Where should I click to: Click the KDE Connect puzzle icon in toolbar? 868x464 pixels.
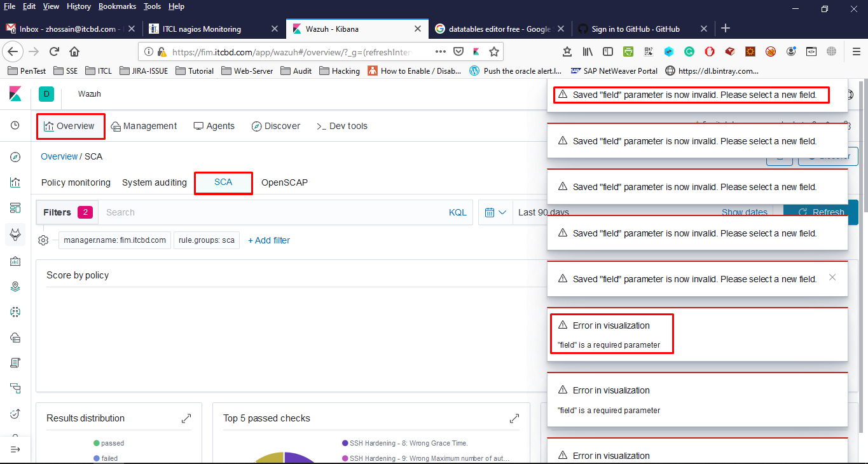[669, 51]
